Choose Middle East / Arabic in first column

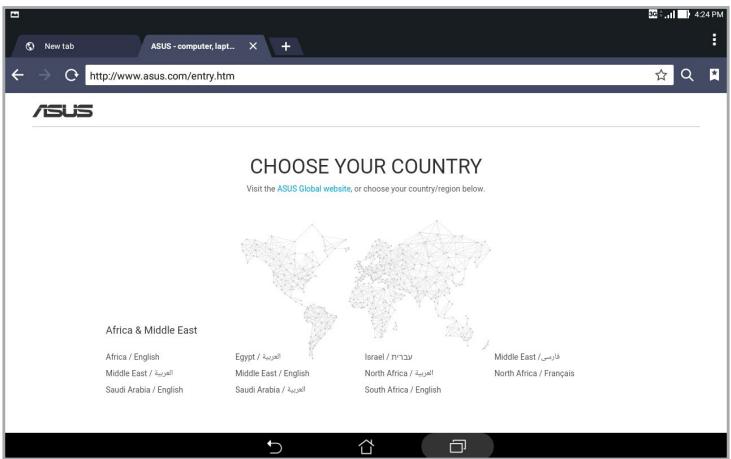point(139,373)
